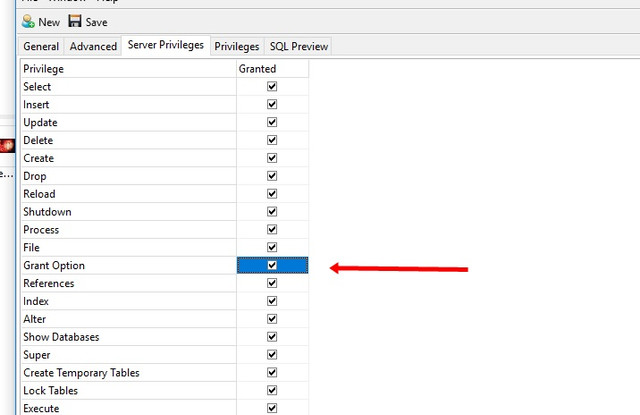Select the 'Alter' privilege name cell
640x415 pixels.
128,319
